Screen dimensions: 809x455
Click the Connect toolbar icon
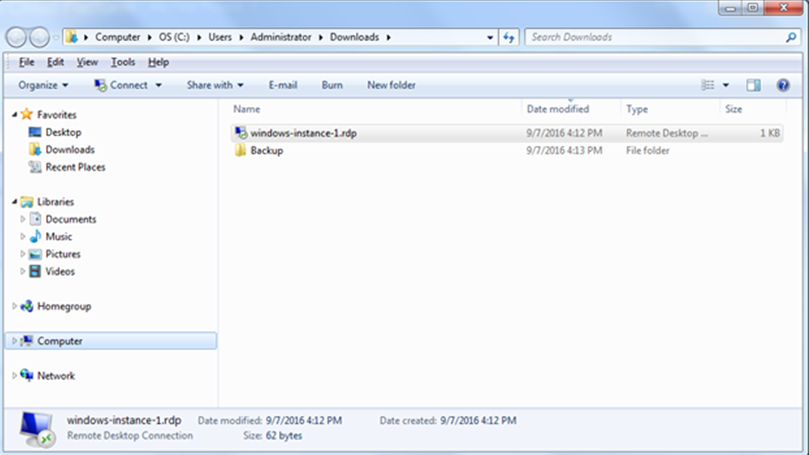pos(100,85)
